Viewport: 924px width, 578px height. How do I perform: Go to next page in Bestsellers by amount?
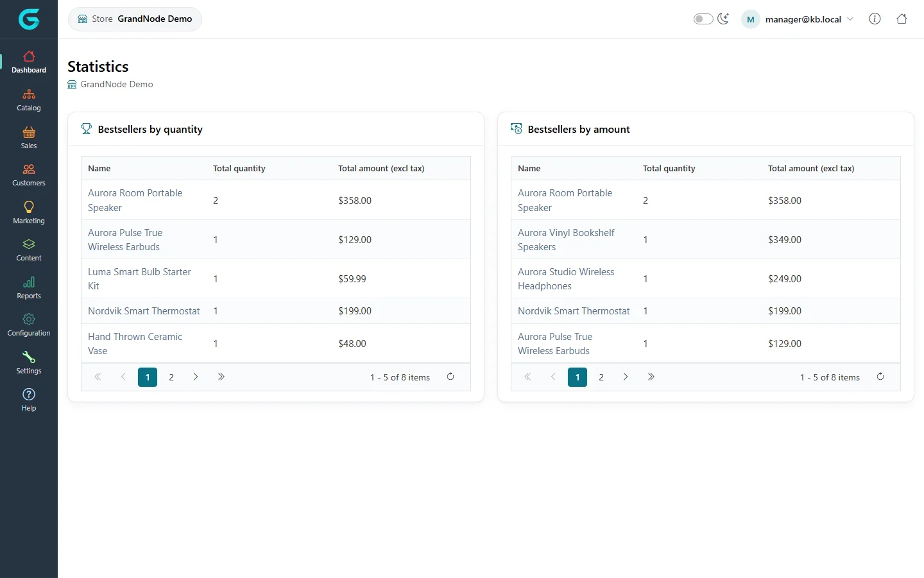point(626,377)
